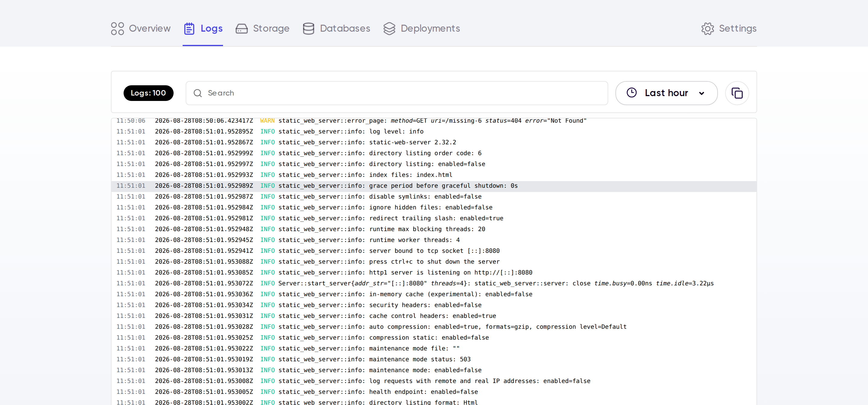Click the Settings gear icon
The width and height of the screenshot is (868, 405).
708,29
